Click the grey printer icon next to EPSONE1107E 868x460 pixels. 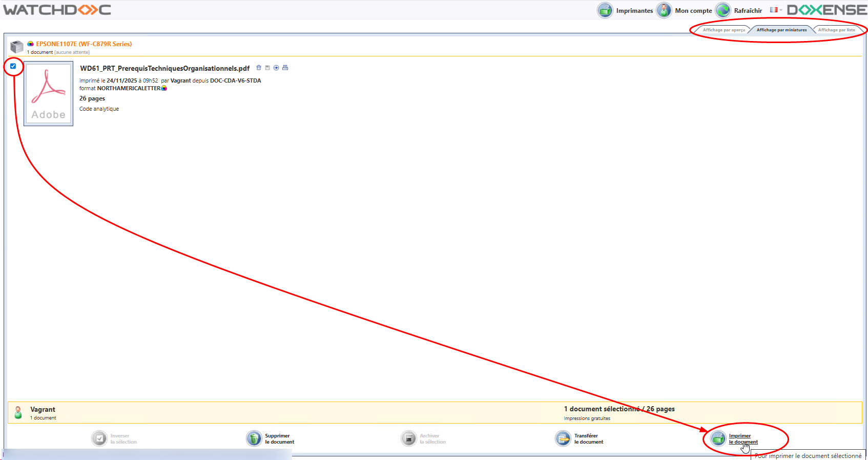tap(17, 47)
